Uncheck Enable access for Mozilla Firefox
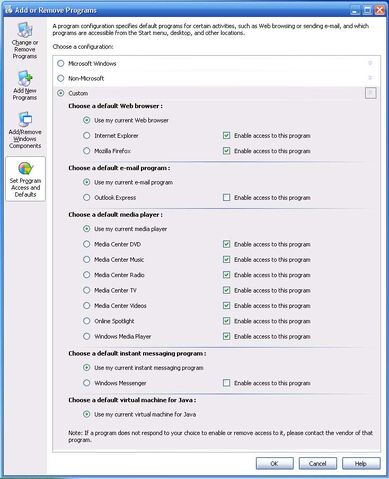Viewport: 389px width, 479px height. (x=226, y=151)
